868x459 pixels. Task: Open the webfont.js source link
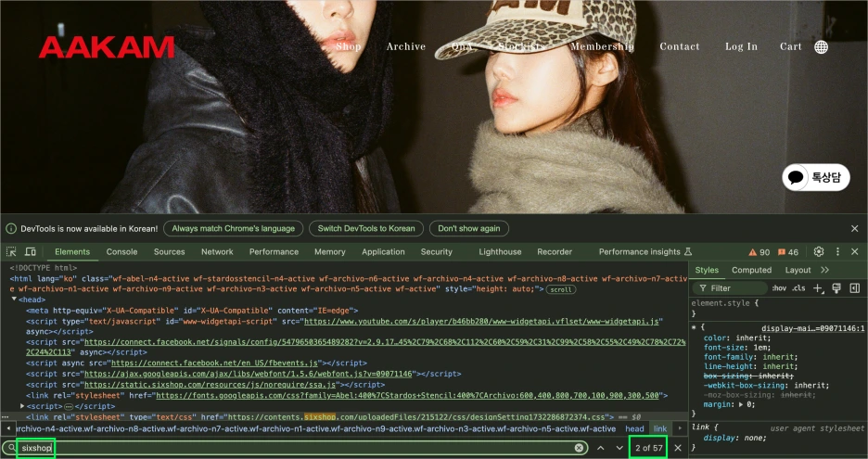(248, 374)
